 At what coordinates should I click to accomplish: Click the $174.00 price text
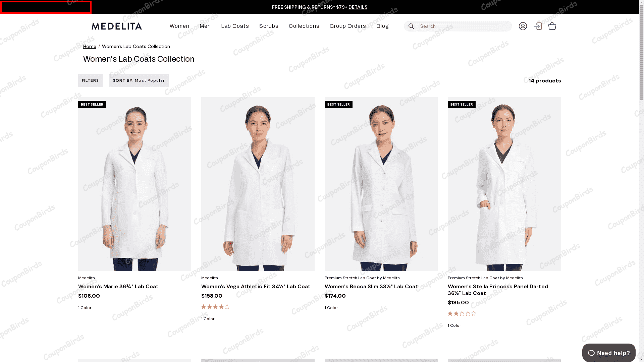tap(335, 296)
